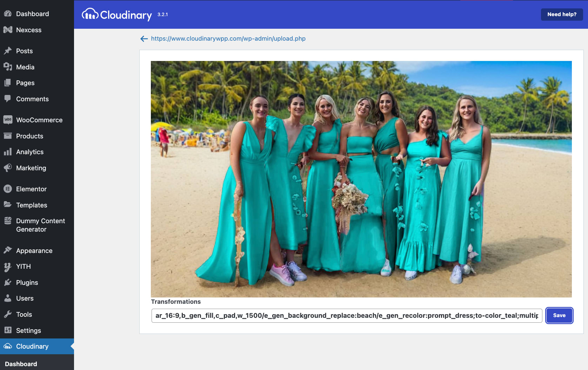Click the back arrow next to the URL

tap(143, 39)
